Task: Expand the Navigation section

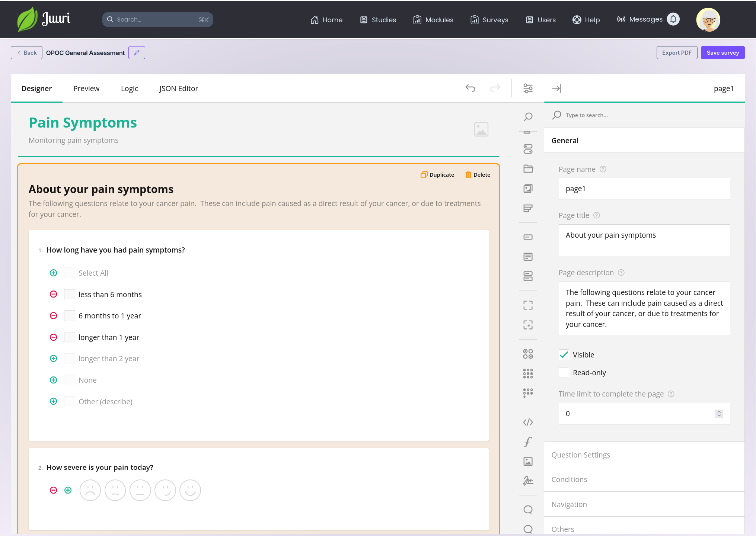Action: pos(644,504)
